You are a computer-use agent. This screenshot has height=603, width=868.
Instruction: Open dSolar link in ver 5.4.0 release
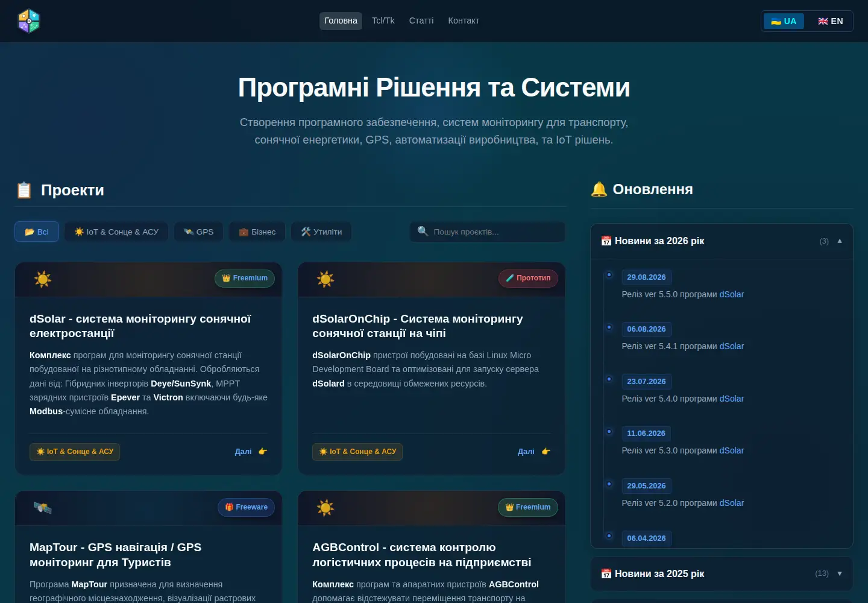point(732,399)
